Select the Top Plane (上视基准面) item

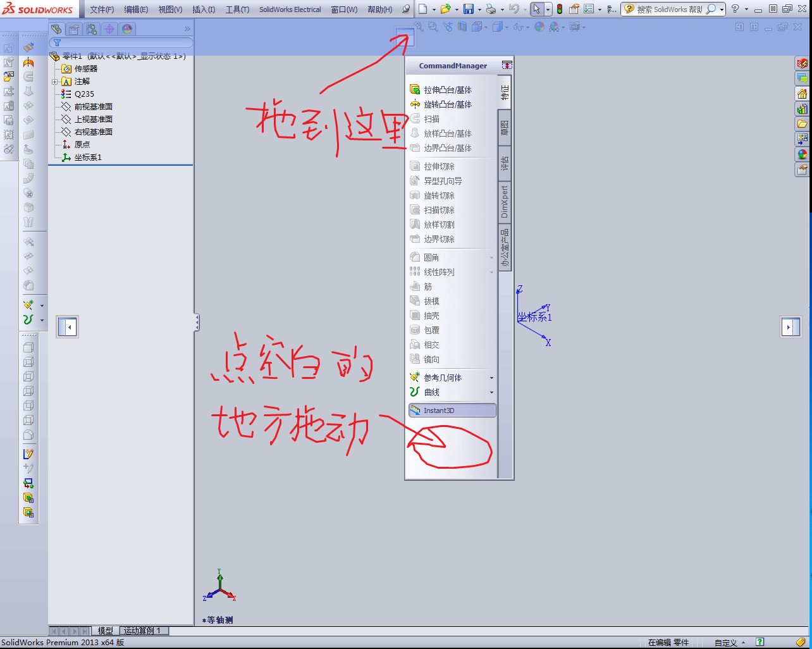coord(87,119)
